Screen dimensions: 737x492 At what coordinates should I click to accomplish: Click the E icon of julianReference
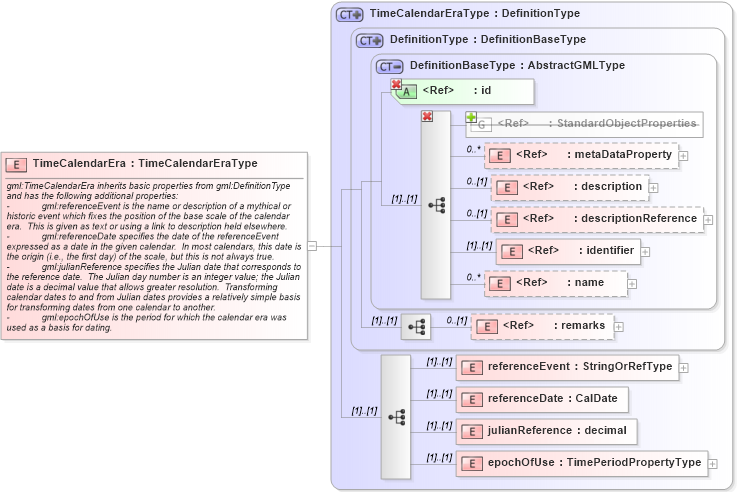pos(471,432)
